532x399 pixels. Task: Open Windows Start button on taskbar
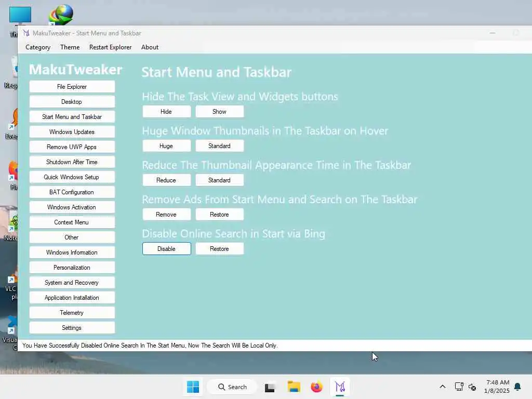coord(193,387)
